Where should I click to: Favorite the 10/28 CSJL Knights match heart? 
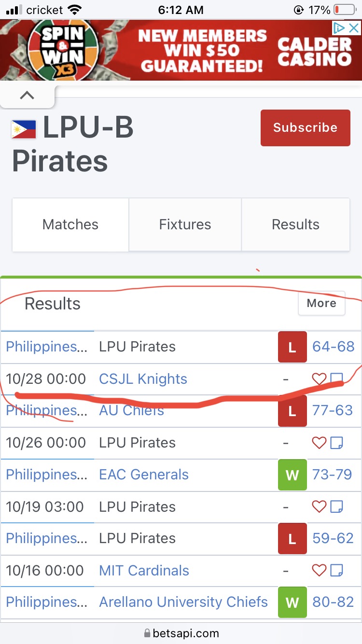[x=319, y=379]
